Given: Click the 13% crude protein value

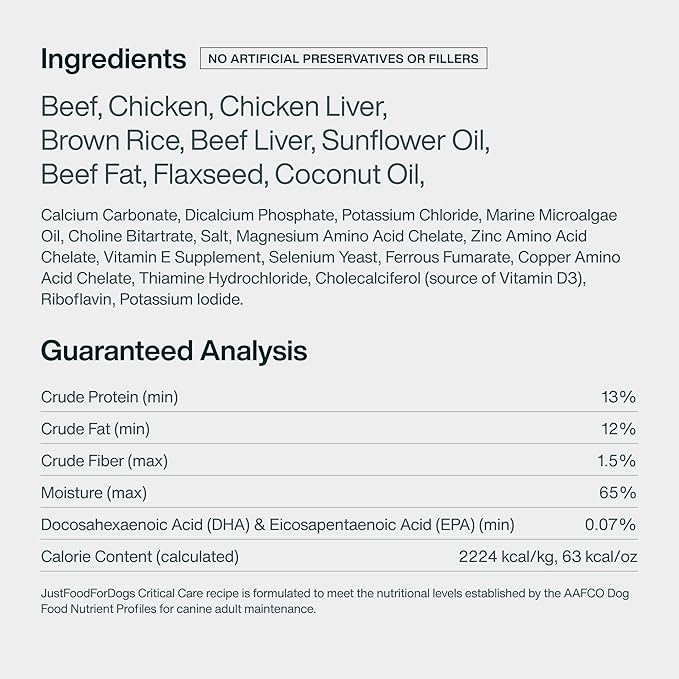Looking at the screenshot, I should [x=618, y=397].
